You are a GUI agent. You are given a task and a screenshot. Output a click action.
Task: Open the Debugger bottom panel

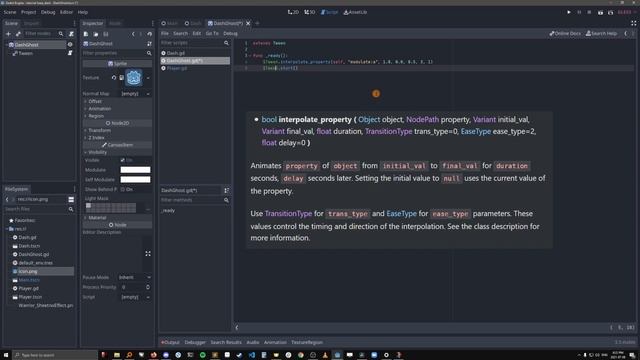[x=195, y=342]
